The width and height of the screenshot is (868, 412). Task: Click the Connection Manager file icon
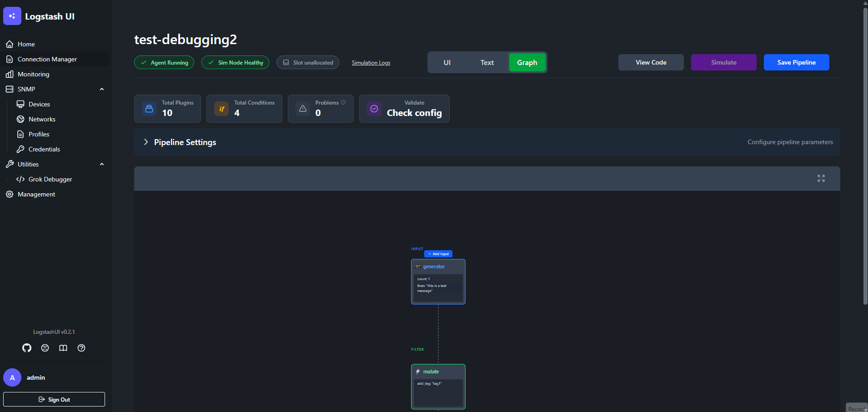(x=10, y=59)
